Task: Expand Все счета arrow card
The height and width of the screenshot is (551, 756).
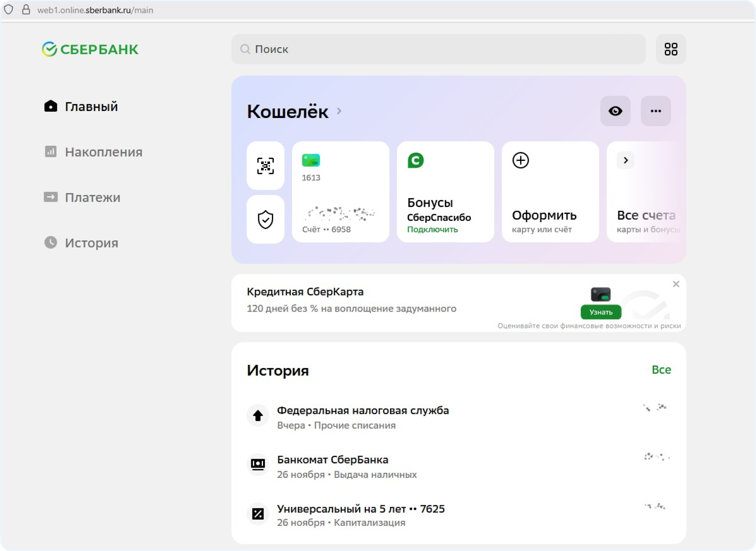Action: coord(625,160)
